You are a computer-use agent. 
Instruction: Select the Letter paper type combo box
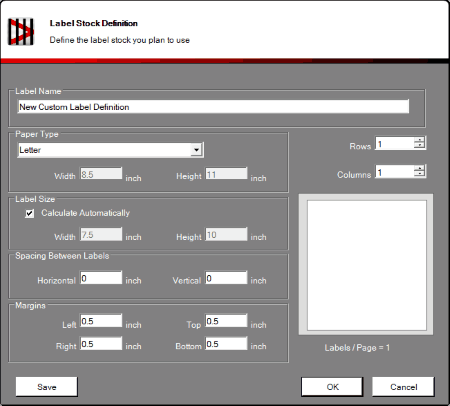point(110,150)
